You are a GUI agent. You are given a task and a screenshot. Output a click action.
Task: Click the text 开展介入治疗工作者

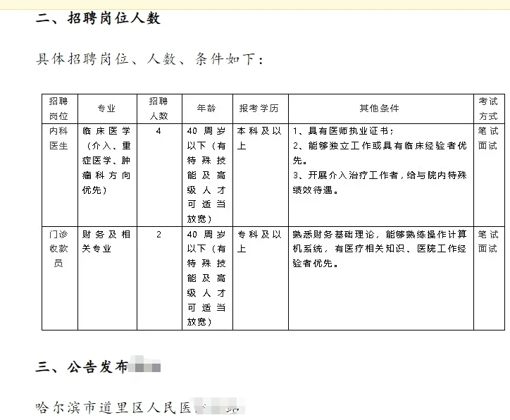pos(353,175)
